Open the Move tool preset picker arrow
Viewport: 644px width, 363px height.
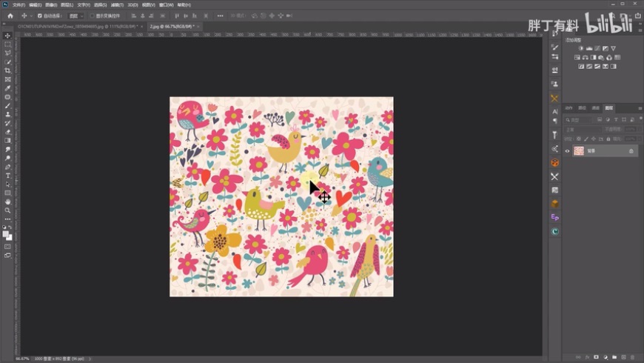point(31,16)
